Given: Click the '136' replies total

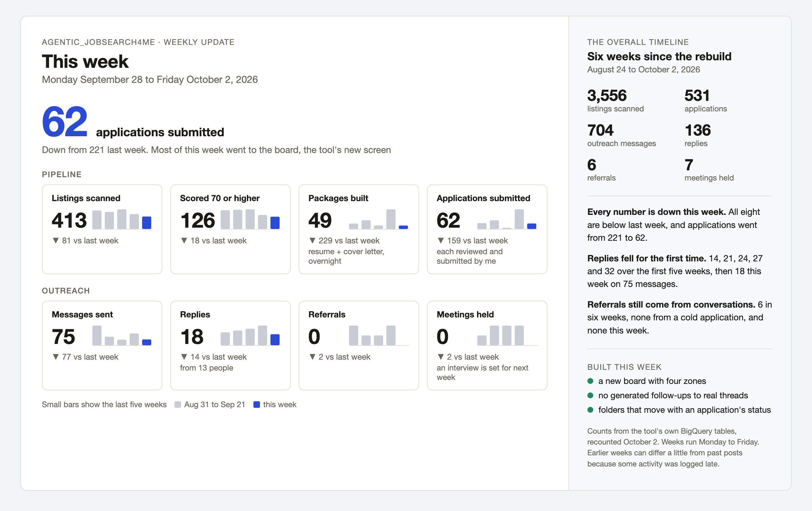Looking at the screenshot, I should click(698, 130).
